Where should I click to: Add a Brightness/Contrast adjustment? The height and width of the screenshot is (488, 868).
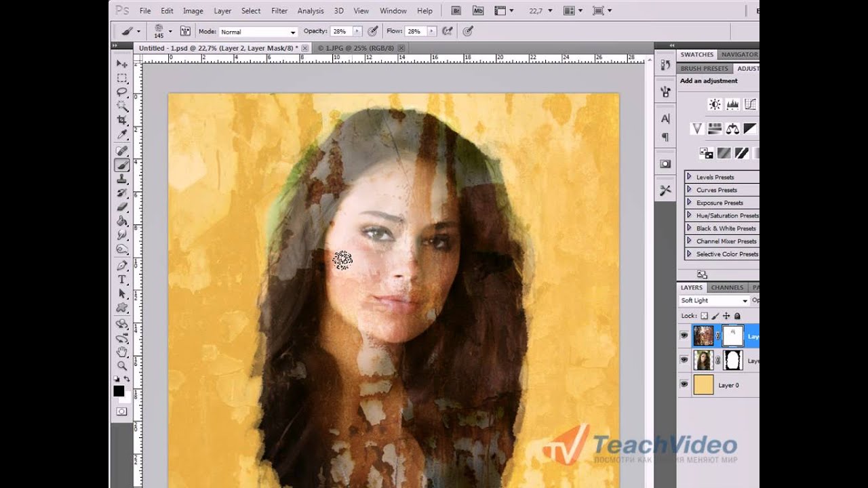pyautogui.click(x=715, y=104)
